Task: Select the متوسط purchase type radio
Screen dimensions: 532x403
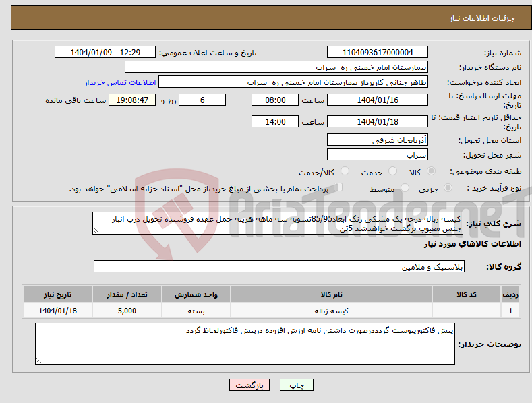Action: pos(405,187)
